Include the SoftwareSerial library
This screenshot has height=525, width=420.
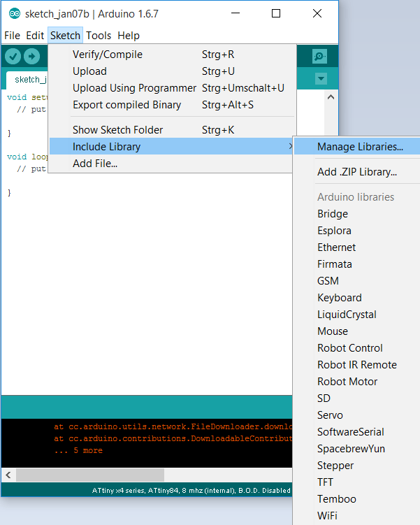350,432
